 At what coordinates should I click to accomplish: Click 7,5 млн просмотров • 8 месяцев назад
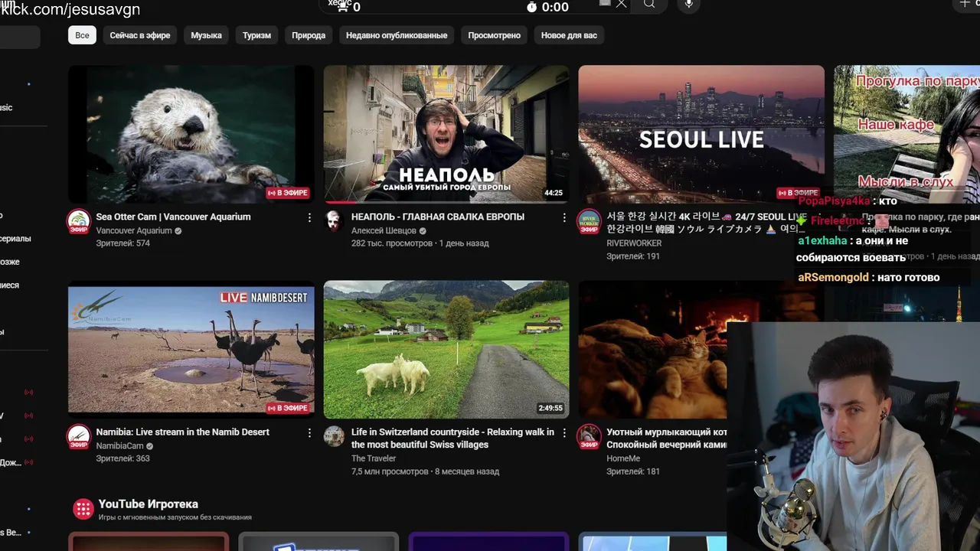(425, 471)
